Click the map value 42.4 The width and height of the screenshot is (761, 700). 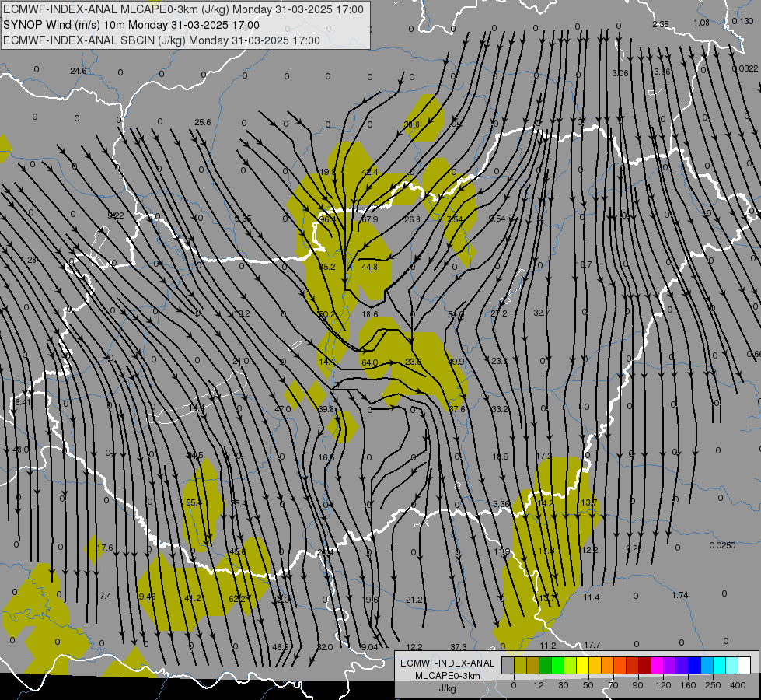pyautogui.click(x=370, y=172)
